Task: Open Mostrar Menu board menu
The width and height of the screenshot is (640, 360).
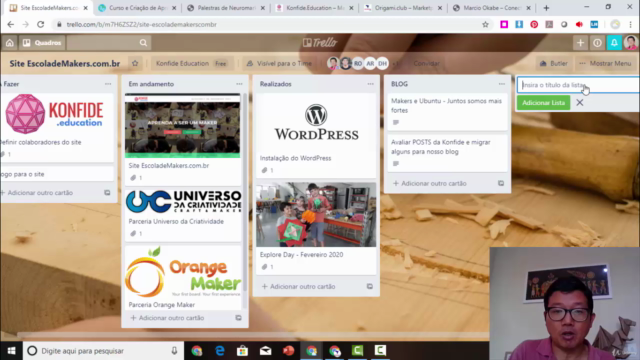Action: (605, 63)
